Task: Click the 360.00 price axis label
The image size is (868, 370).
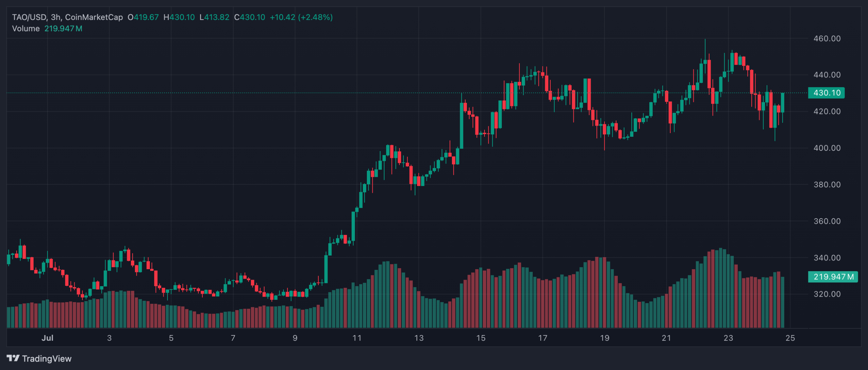Action: pyautogui.click(x=827, y=221)
